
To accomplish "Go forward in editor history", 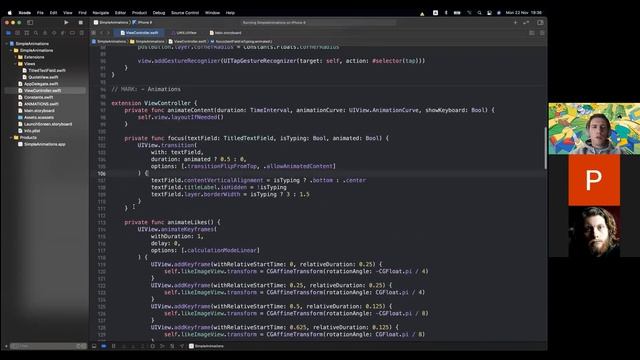I will point(108,33).
